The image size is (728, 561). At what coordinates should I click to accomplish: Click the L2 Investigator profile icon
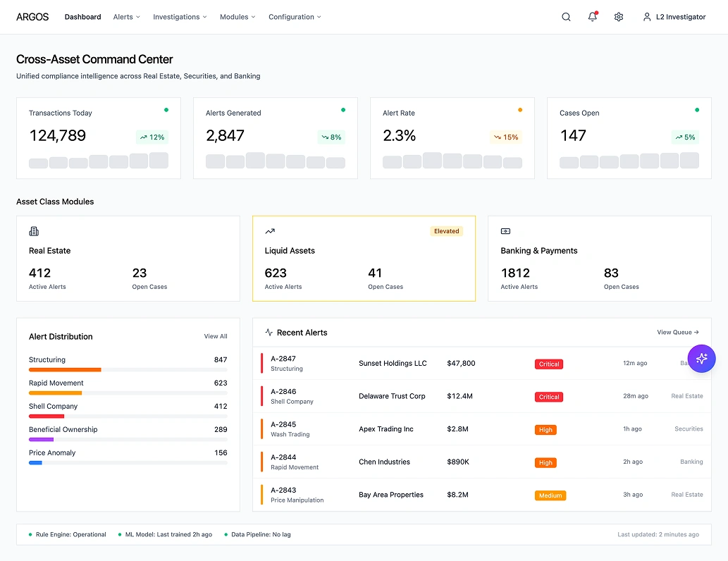pyautogui.click(x=647, y=16)
